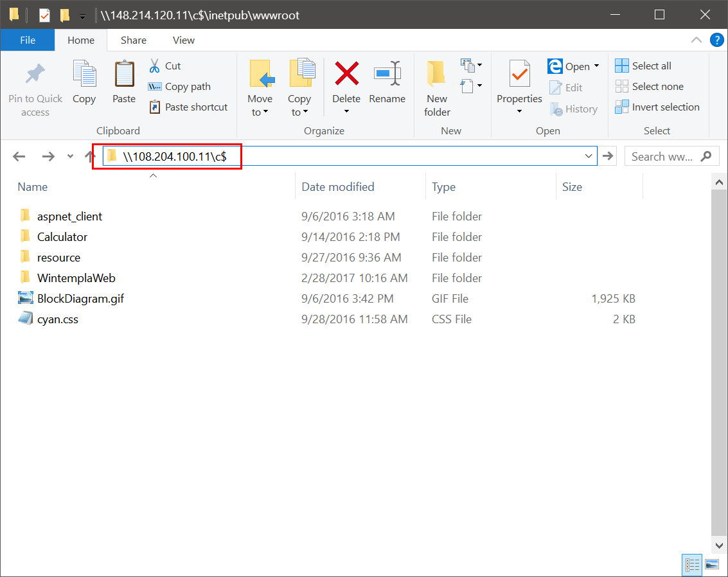Viewport: 728px width, 577px height.
Task: Open the New item menu icon
Action: point(471,66)
